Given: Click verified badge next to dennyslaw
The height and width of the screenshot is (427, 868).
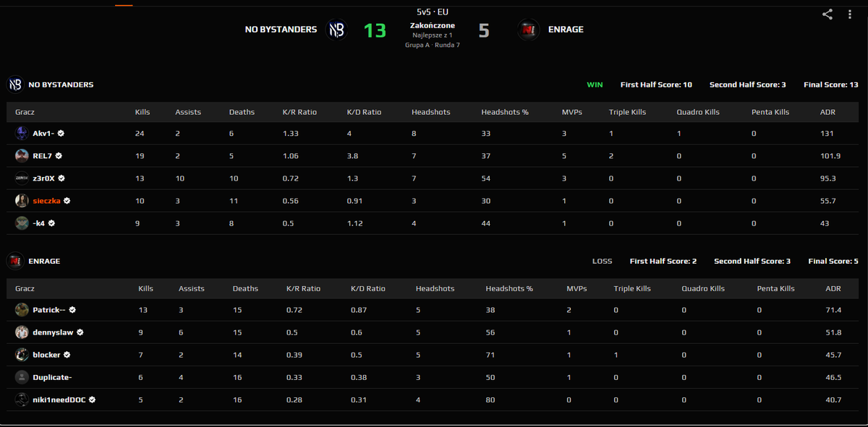Looking at the screenshot, I should [x=80, y=332].
